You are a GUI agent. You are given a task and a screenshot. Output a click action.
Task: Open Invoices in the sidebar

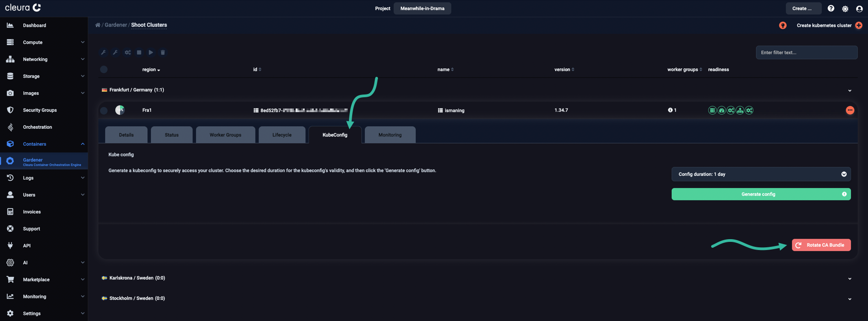click(x=44, y=212)
